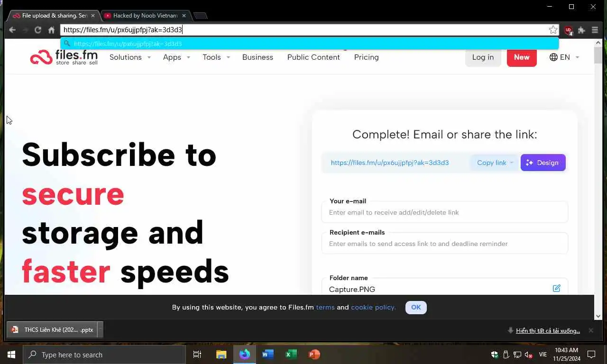Open File Explorer from the taskbar
607x364 pixels.
click(x=221, y=355)
